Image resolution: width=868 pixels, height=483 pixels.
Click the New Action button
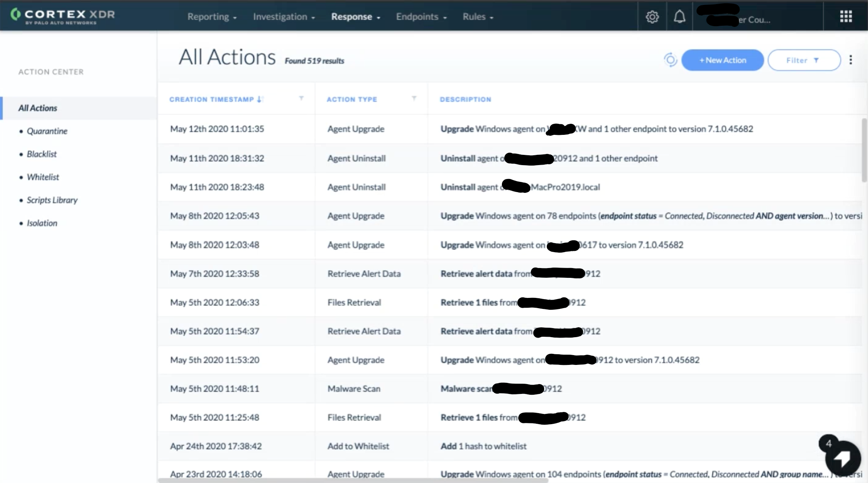[x=722, y=60]
